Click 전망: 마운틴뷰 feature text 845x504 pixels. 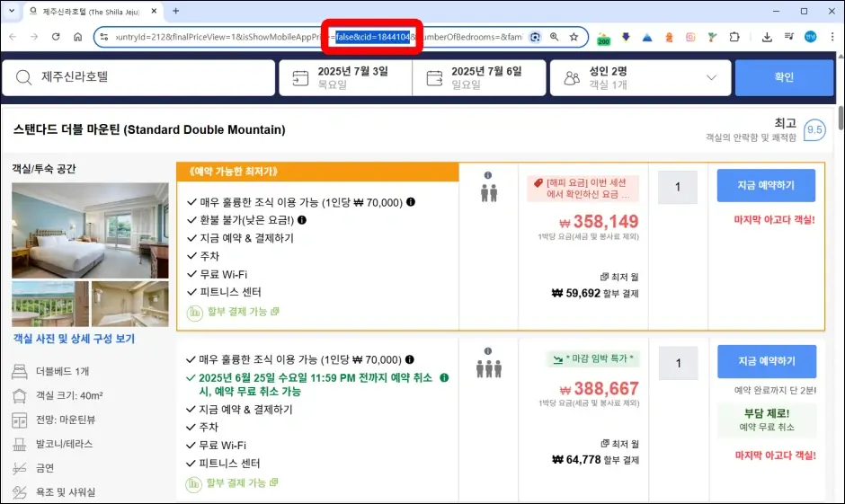[66, 420]
